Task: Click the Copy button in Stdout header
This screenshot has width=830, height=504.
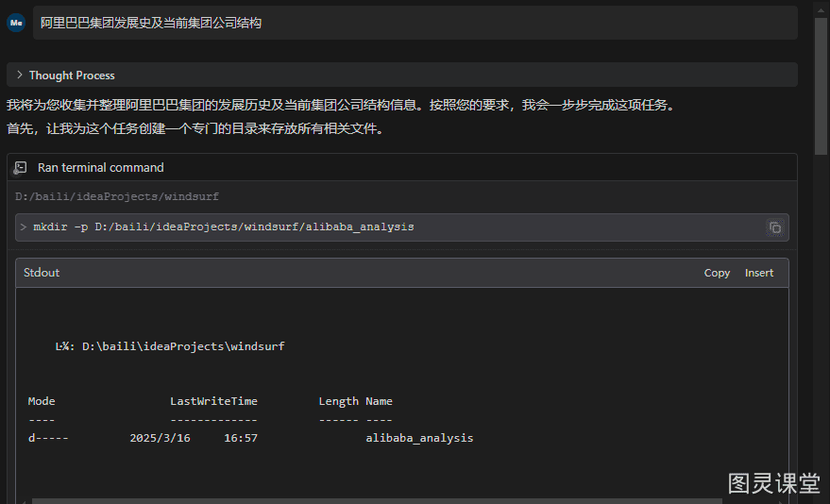Action: (x=717, y=273)
